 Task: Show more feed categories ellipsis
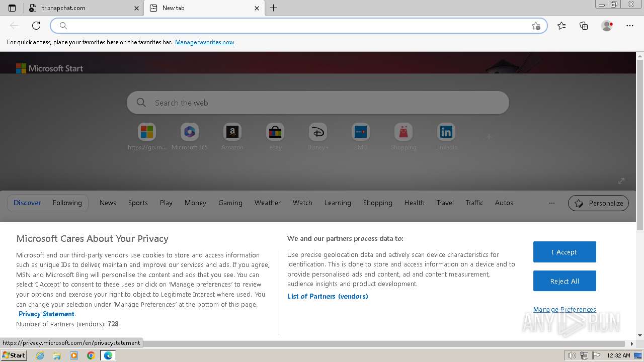[552, 203]
